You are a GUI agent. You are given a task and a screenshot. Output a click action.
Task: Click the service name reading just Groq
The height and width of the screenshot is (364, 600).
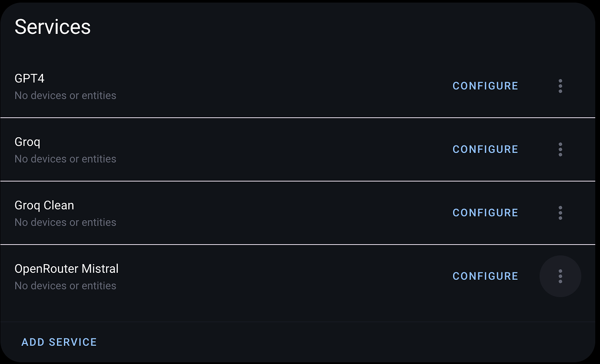pos(27,142)
